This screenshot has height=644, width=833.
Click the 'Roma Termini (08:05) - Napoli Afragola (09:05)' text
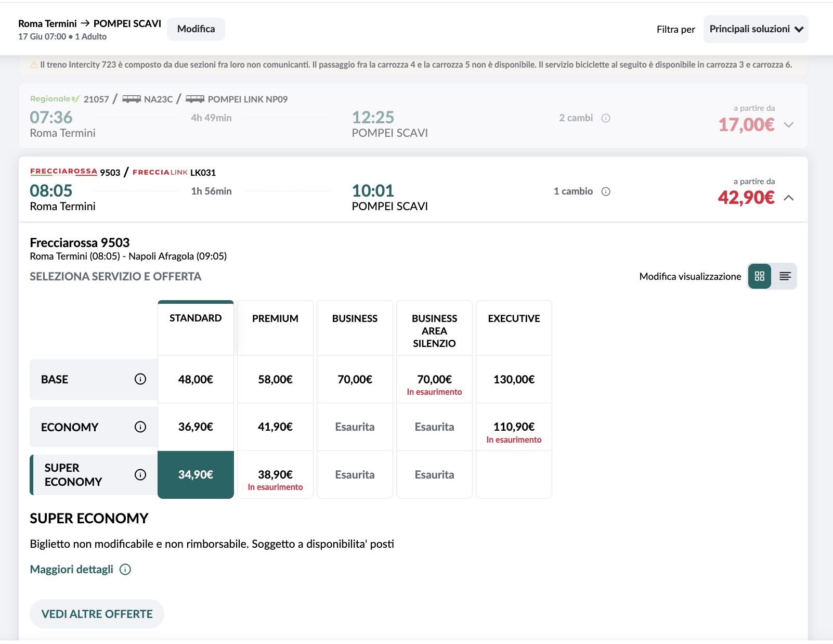click(128, 256)
